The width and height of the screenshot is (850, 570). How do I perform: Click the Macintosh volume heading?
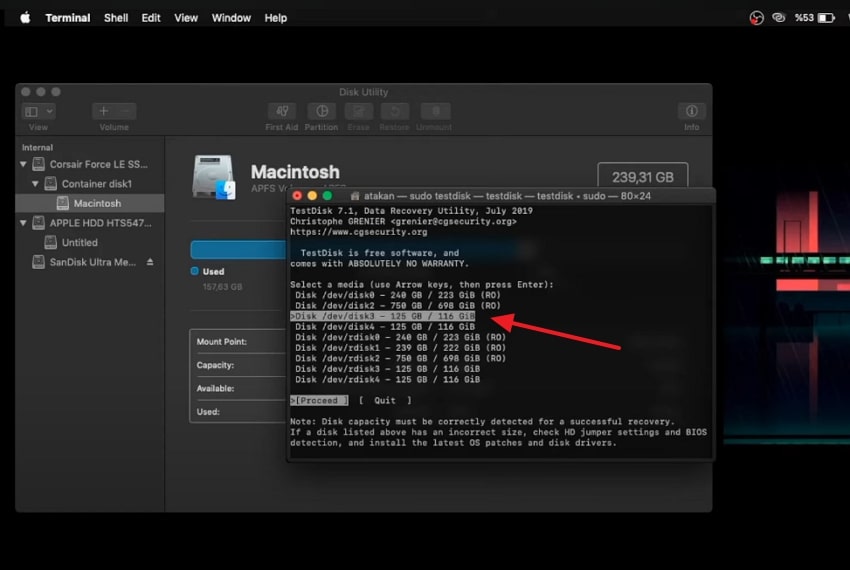click(295, 172)
